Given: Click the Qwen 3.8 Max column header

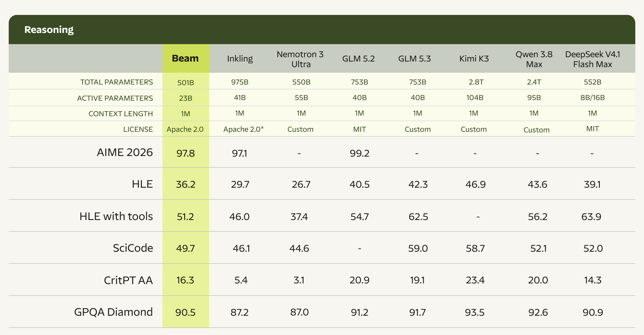Looking at the screenshot, I should point(534,59).
